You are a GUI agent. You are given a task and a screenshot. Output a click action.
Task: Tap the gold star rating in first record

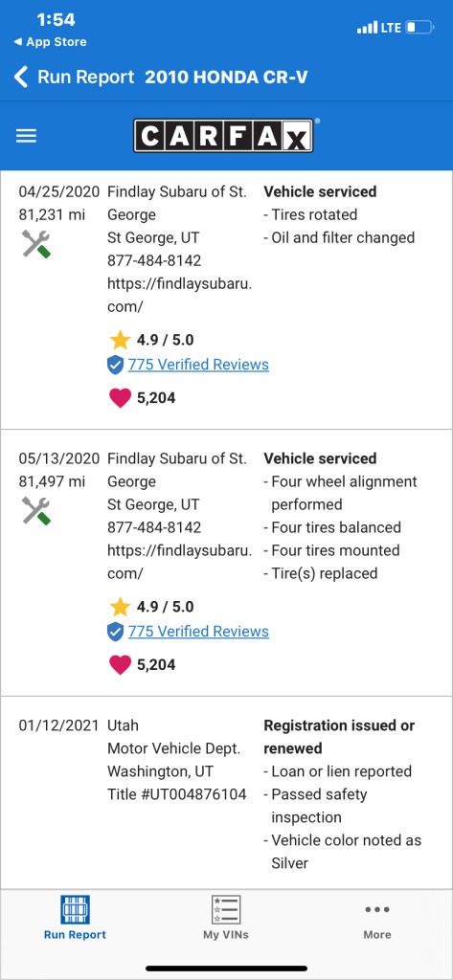pyautogui.click(x=120, y=340)
